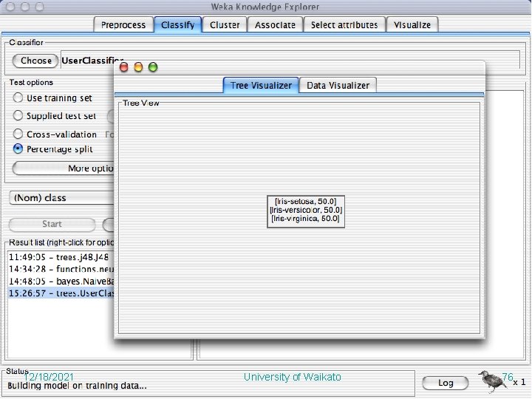Select trees.UserClassifier result at 15:26:57
This screenshot has height=399, width=532.
61,293
